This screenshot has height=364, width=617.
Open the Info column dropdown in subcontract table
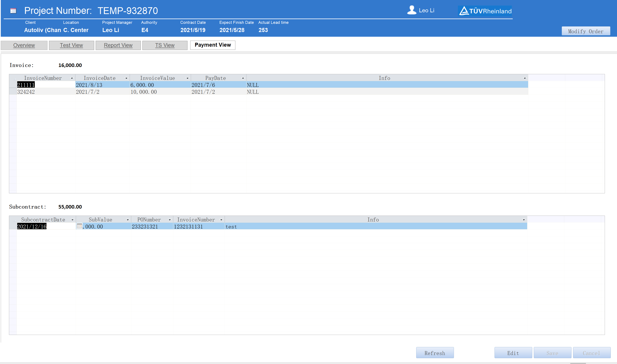point(524,220)
